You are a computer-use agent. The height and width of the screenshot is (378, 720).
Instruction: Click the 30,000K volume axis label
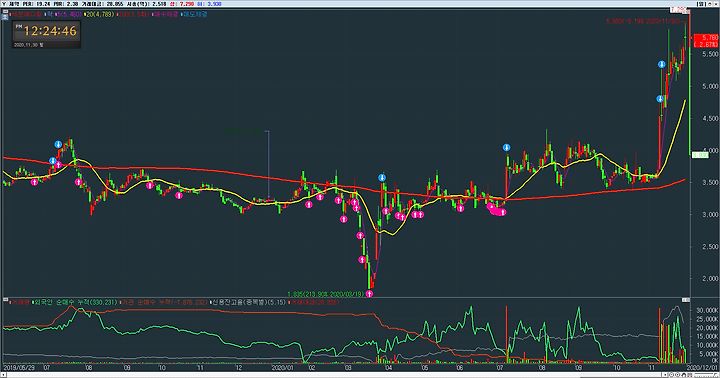[x=707, y=310]
